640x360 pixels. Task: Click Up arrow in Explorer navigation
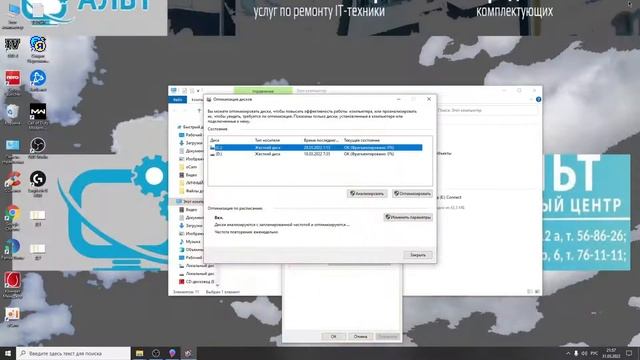point(199,110)
